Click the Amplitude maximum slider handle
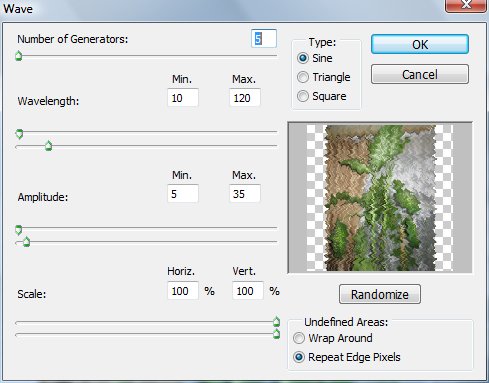Screen dimensions: 489x383 [x=26, y=242]
